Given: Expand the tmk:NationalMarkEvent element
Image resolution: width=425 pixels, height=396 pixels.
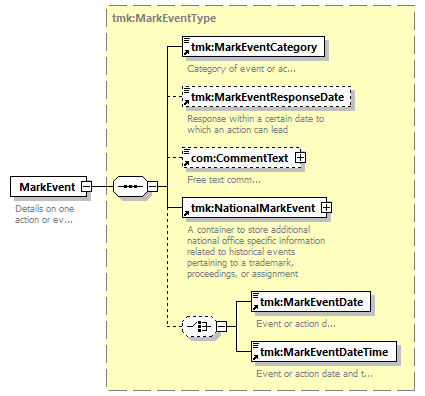Looking at the screenshot, I should pyautogui.click(x=326, y=208).
